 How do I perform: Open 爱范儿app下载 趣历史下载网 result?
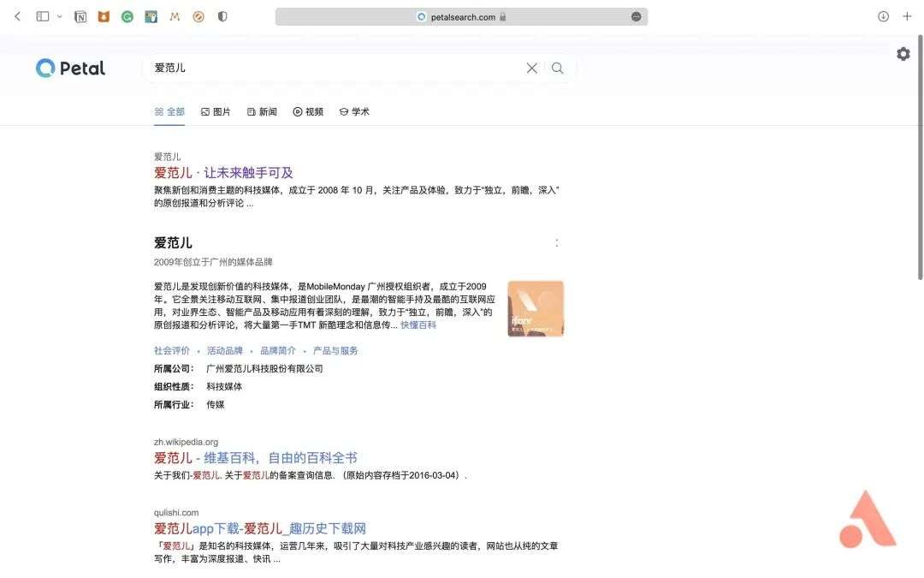pos(260,528)
